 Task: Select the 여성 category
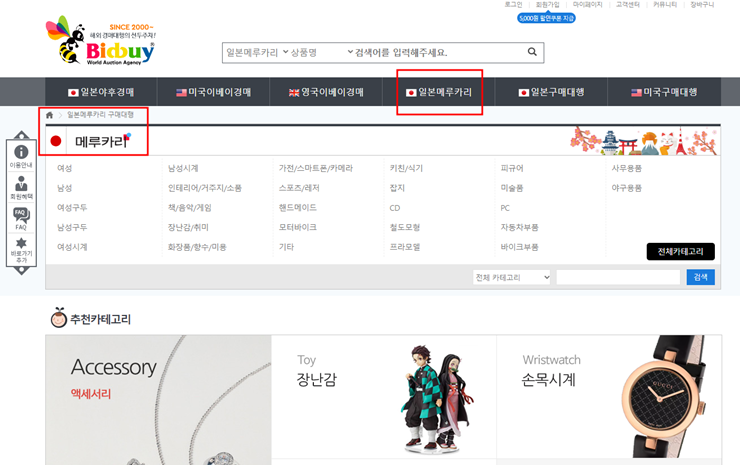point(65,168)
